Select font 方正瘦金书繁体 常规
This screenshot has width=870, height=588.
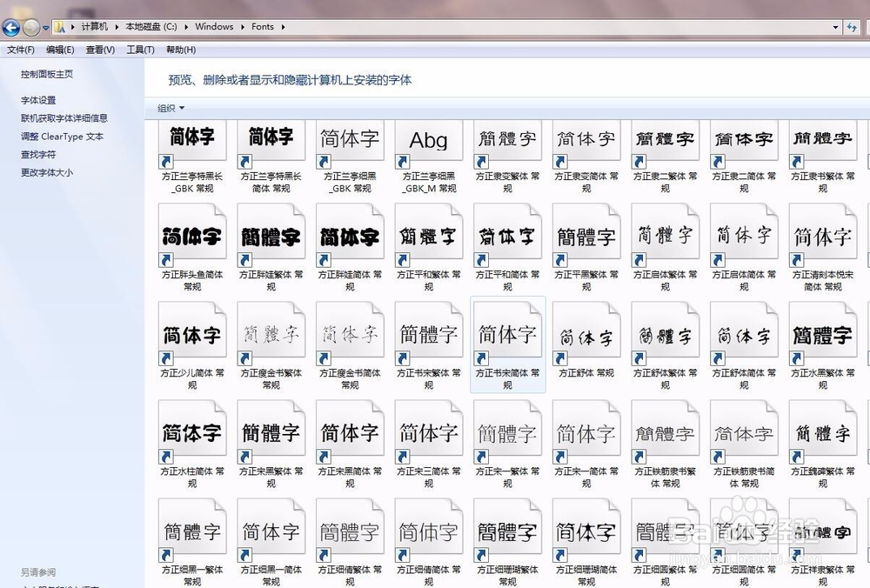tap(271, 345)
